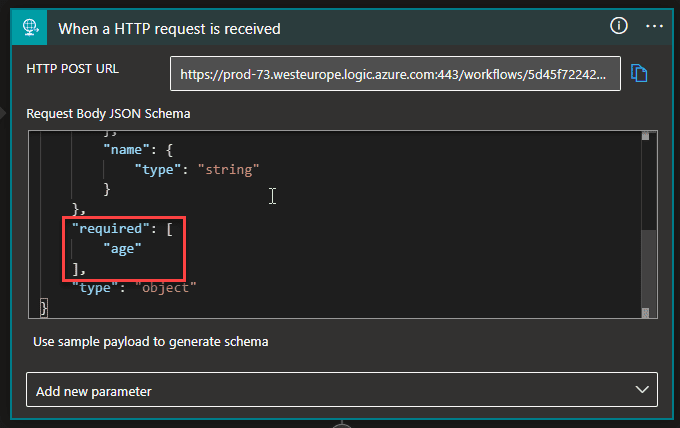Open the ellipsis more options menu
This screenshot has height=428, width=680.
(x=654, y=26)
